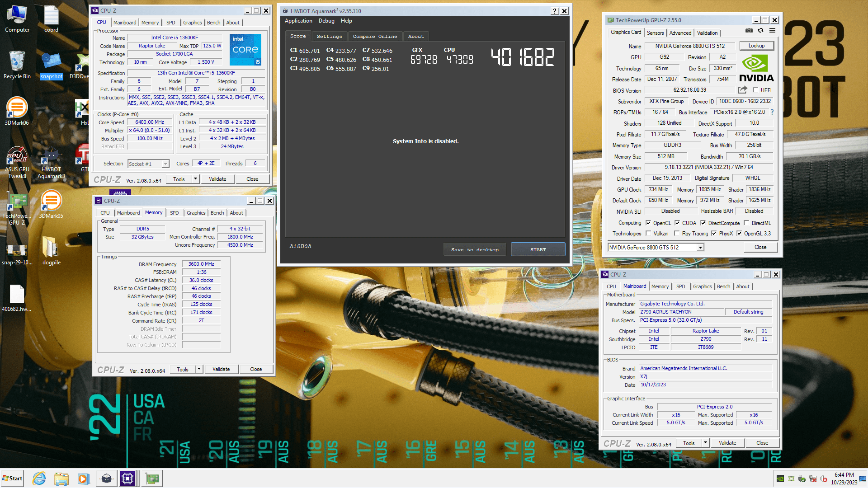Click Save to desktop button
Screen dimensions: 868x488
(x=475, y=249)
